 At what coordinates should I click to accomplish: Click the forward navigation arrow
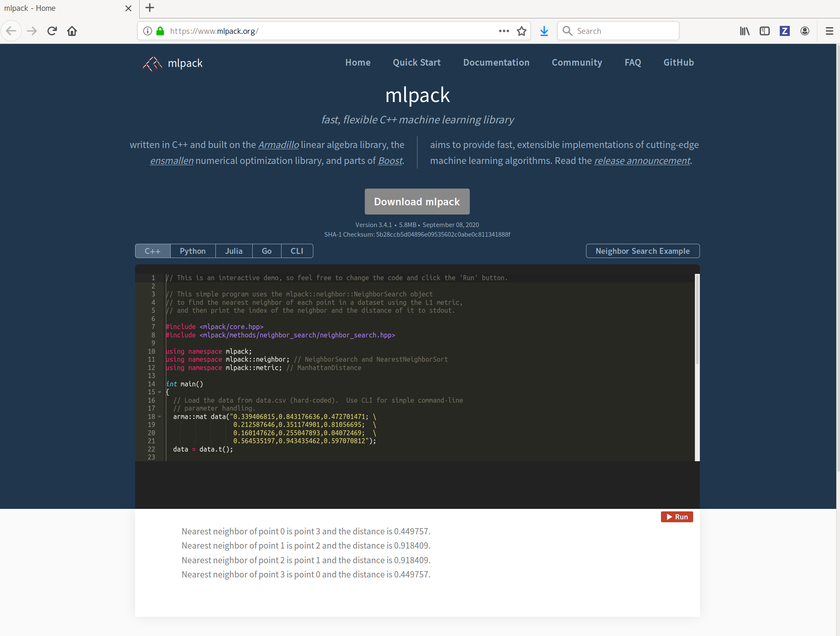[32, 31]
